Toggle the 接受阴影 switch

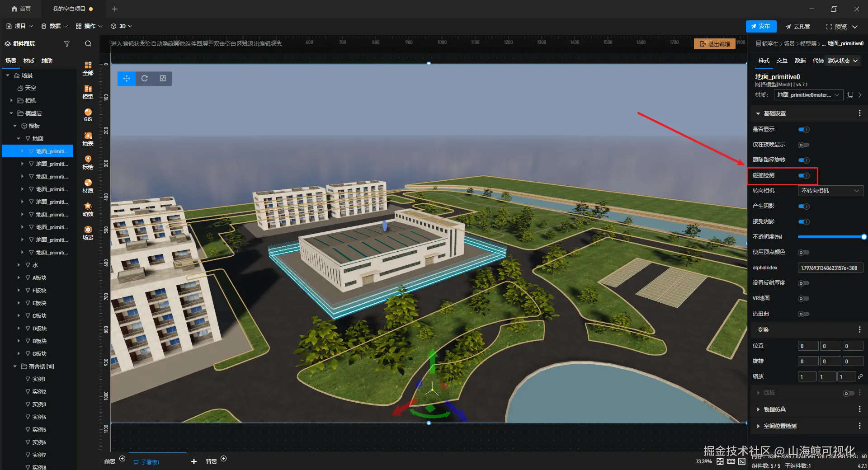pos(804,222)
